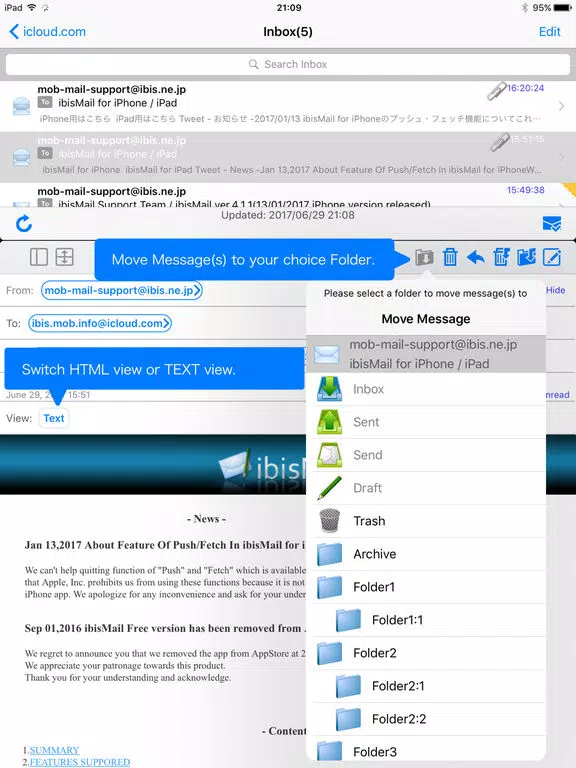Tap mark-as-read envelope checkmark icon
576x768 pixels.
point(552,224)
